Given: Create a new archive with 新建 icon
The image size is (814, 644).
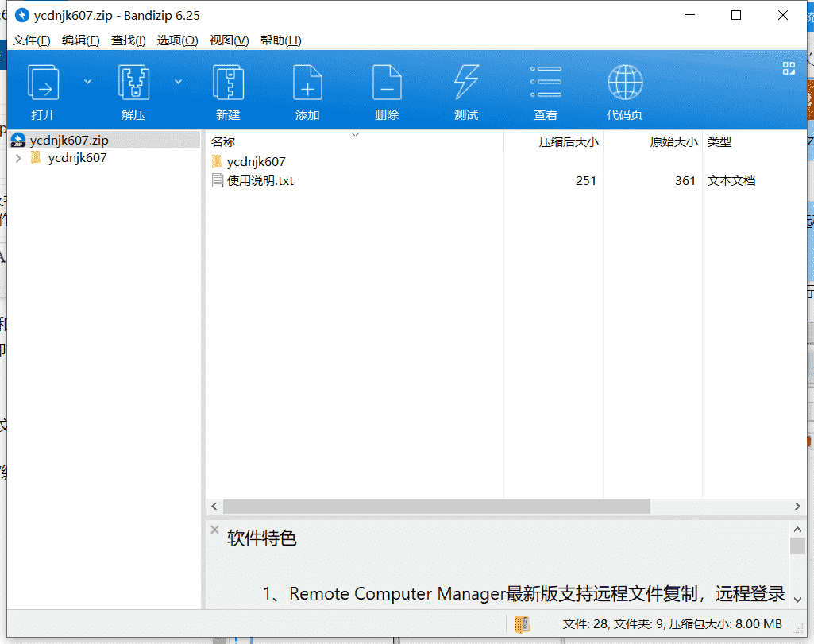Looking at the screenshot, I should [x=228, y=83].
